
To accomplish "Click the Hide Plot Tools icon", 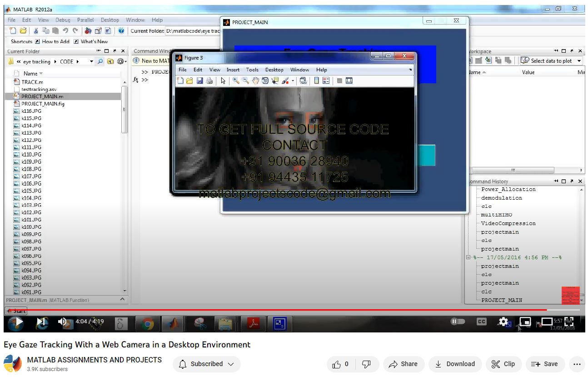I will pos(339,81).
